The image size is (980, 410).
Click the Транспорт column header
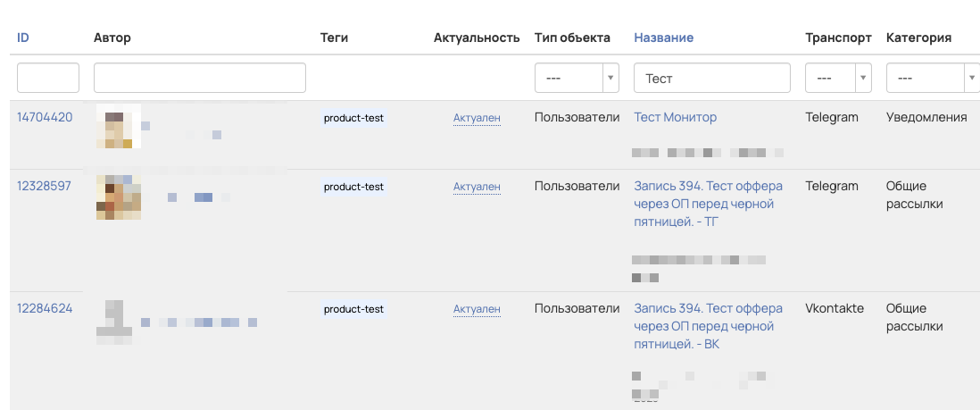click(x=838, y=38)
